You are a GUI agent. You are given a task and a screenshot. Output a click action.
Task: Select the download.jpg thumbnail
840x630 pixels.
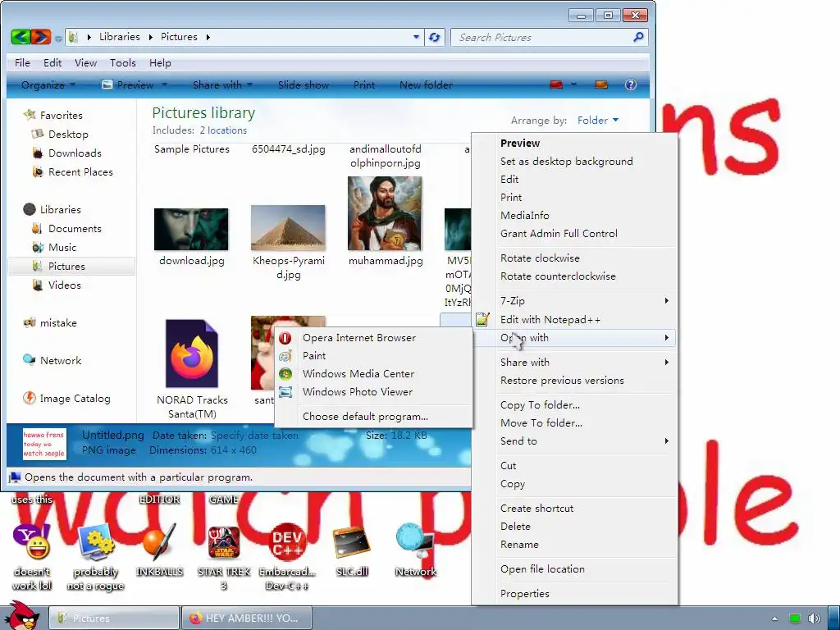pos(191,230)
